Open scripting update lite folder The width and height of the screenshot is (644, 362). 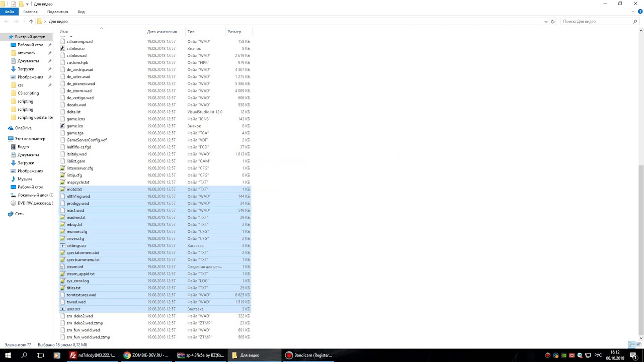tap(35, 117)
